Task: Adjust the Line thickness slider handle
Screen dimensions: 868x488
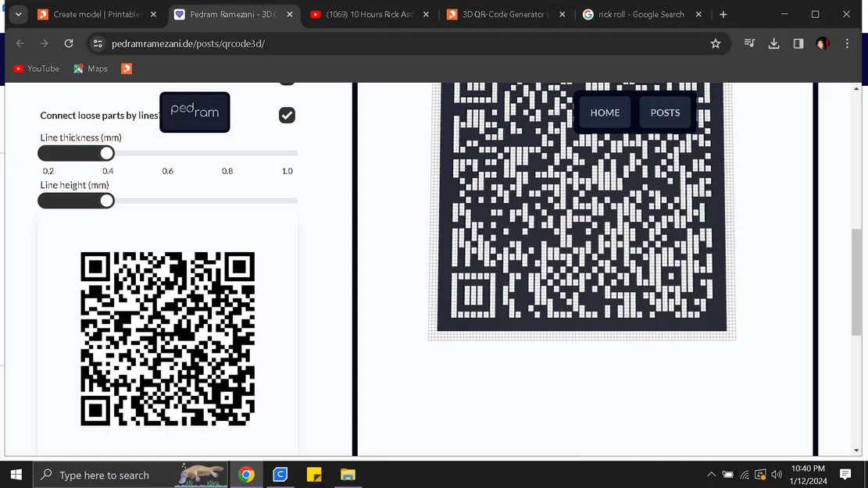Action: (106, 153)
